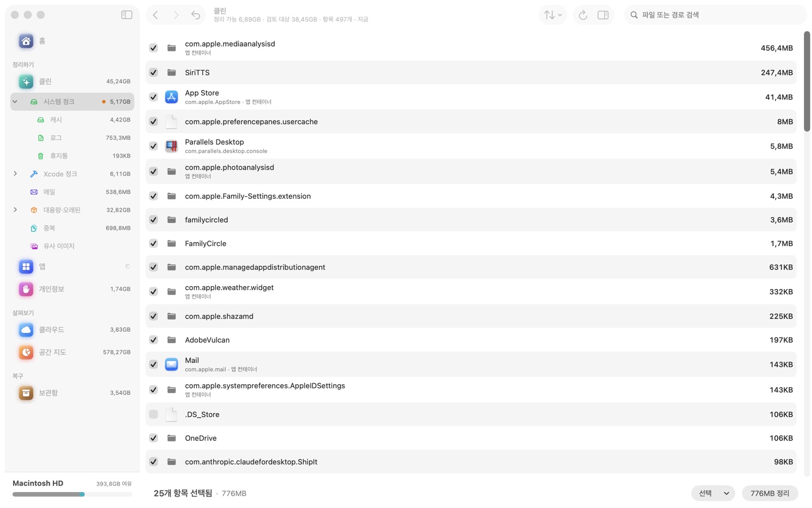
Task: Select 휴지통 in the sidebar
Action: pyautogui.click(x=72, y=156)
